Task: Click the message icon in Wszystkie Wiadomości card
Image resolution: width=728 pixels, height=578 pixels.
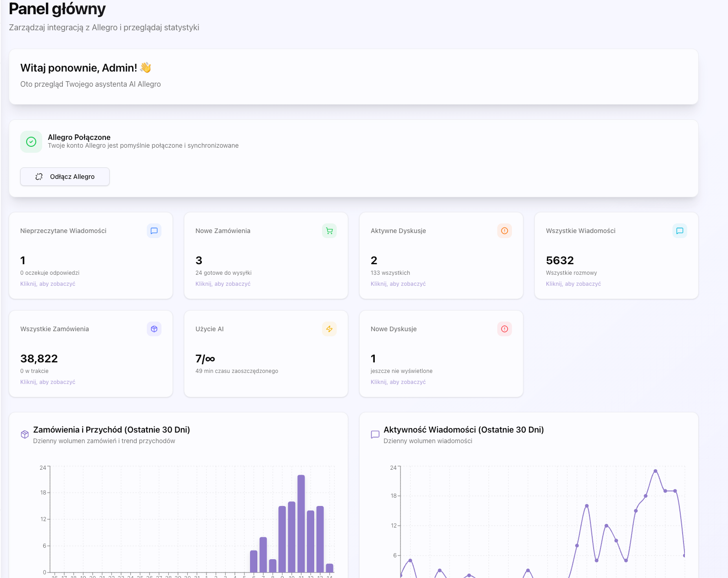Action: click(680, 231)
